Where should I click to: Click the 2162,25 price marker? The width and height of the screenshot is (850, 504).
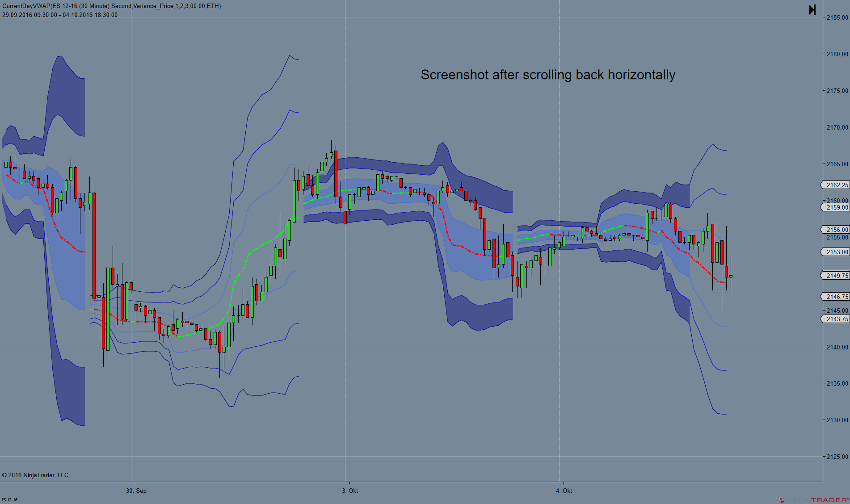835,185
